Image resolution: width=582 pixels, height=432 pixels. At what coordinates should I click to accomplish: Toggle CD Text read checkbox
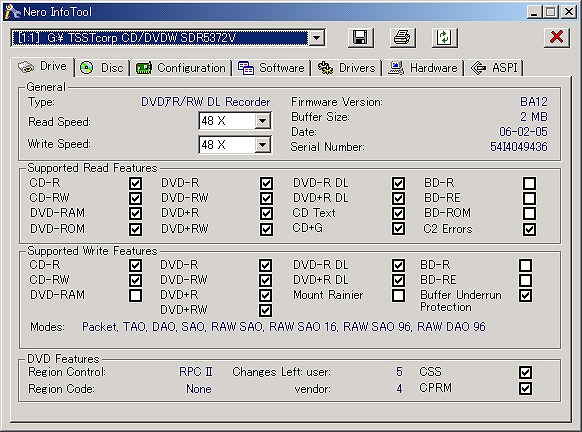(398, 213)
